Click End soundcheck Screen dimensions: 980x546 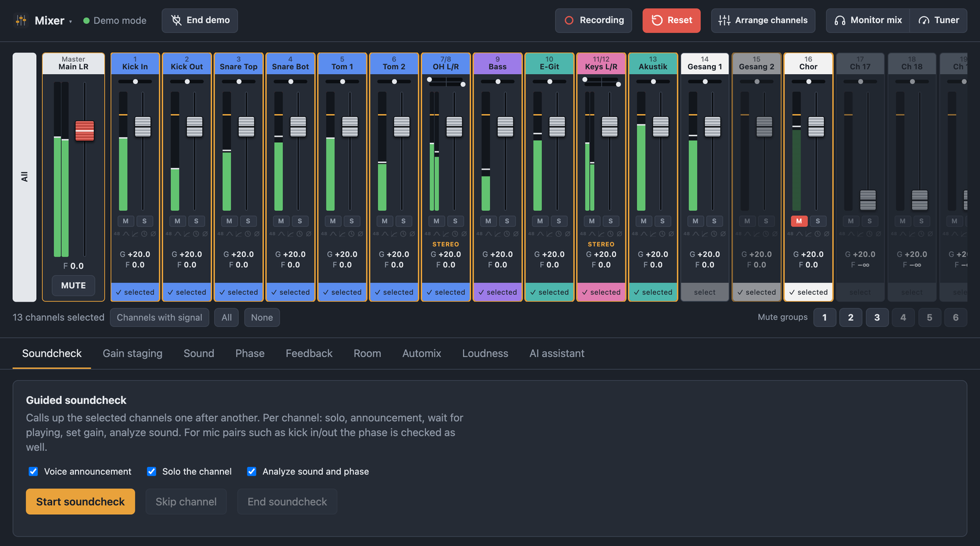pos(287,502)
